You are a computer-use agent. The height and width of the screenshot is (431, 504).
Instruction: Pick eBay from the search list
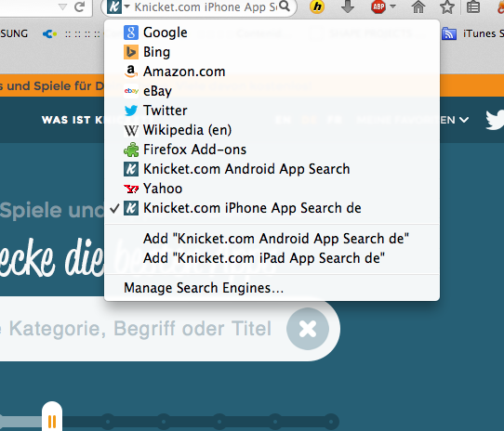(x=272, y=91)
